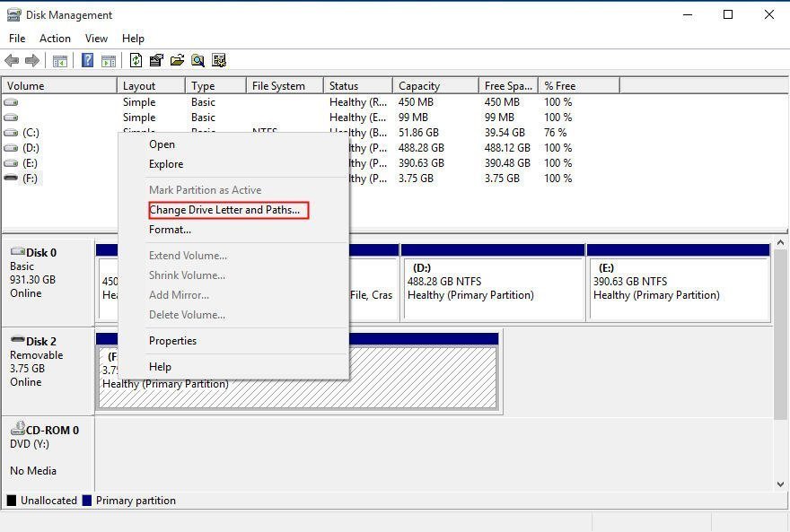The height and width of the screenshot is (532, 790).
Task: Click the Status column header
Action: pos(356,84)
